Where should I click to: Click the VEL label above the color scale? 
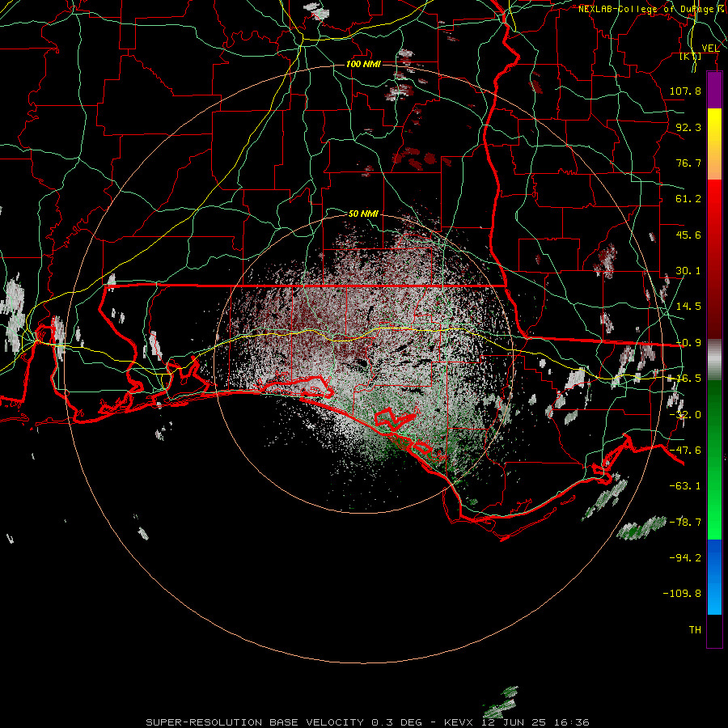point(710,49)
